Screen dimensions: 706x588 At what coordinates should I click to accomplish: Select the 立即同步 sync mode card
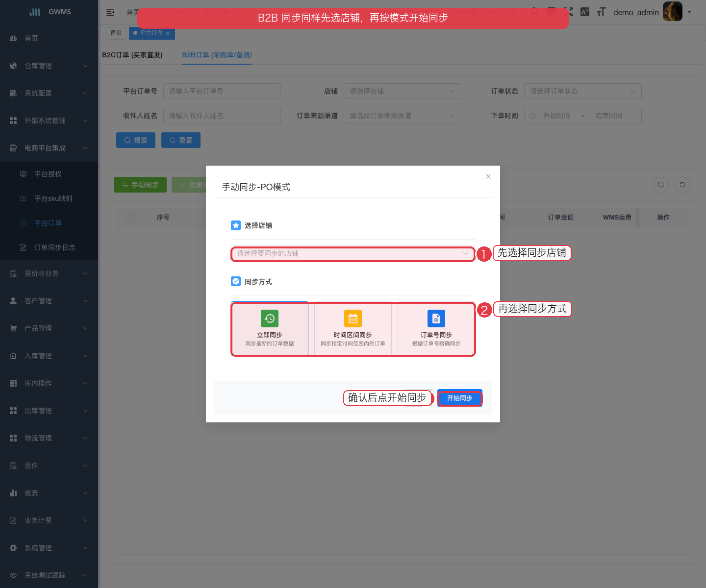click(x=270, y=328)
